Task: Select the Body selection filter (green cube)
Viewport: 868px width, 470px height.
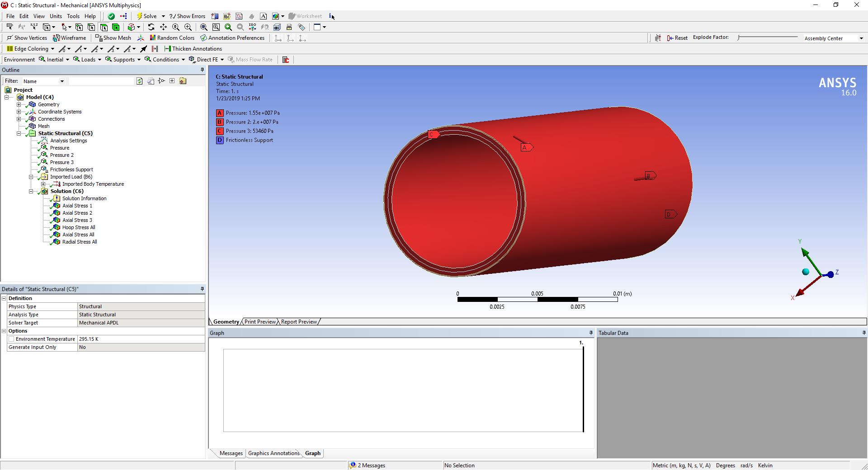Action: point(116,27)
